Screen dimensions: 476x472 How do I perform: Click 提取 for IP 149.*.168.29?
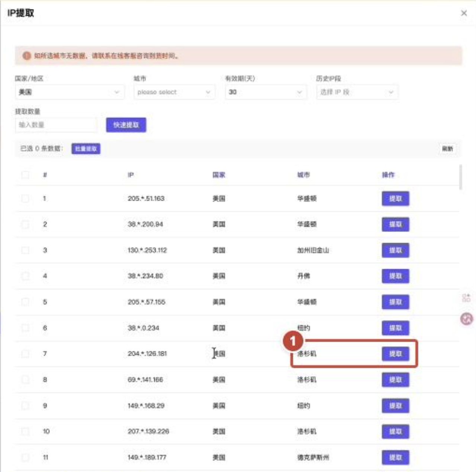click(395, 405)
